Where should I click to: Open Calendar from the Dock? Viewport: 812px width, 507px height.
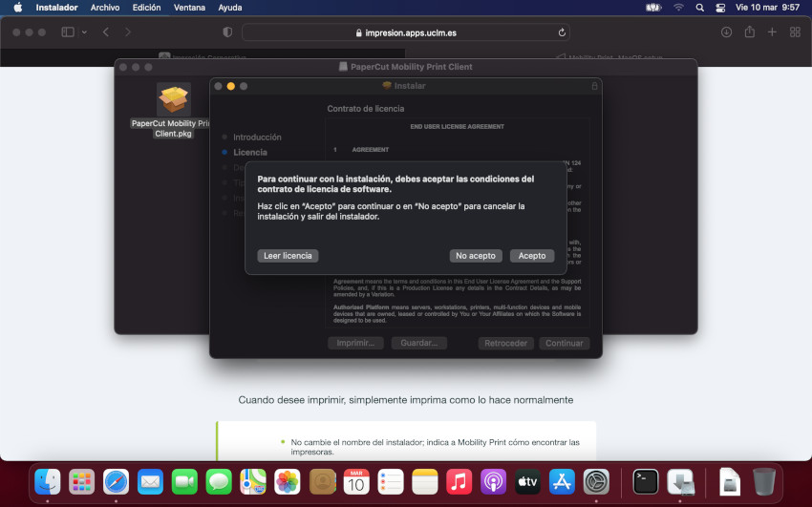(x=356, y=482)
